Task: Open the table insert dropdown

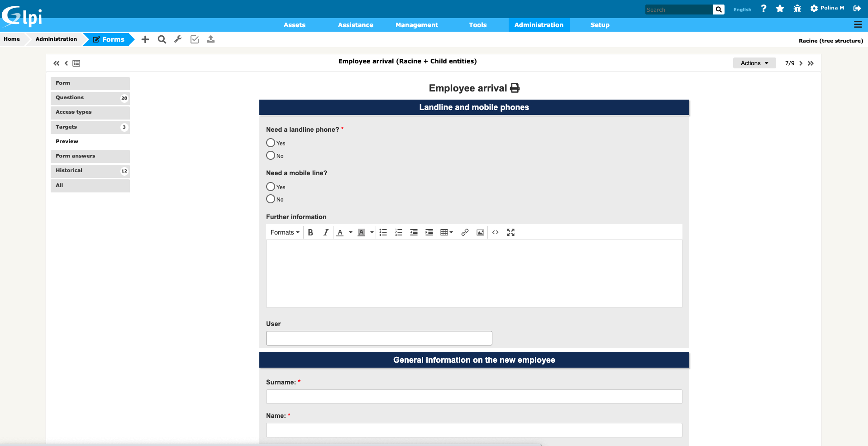Action: pos(447,232)
